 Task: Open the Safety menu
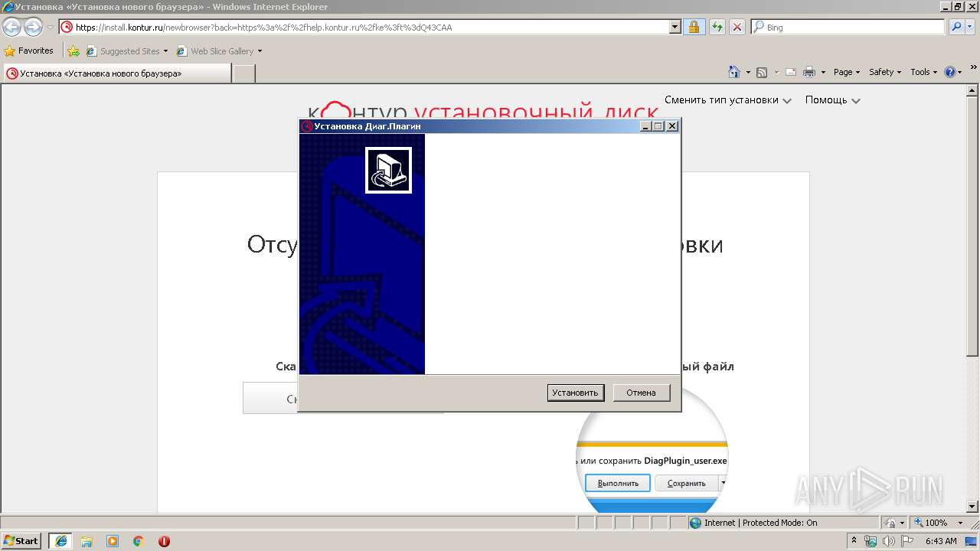[x=885, y=72]
